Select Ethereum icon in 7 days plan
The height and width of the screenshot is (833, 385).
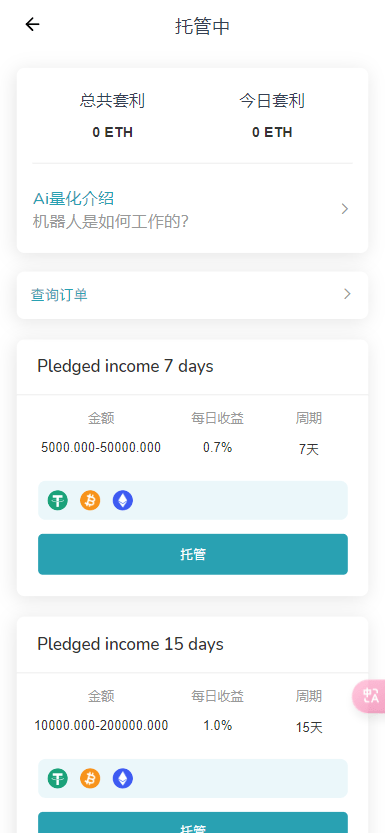tap(123, 500)
